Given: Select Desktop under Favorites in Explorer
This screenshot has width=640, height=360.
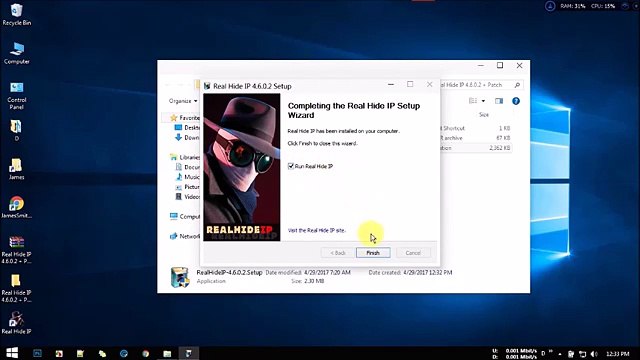Looking at the screenshot, I should tap(187, 127).
